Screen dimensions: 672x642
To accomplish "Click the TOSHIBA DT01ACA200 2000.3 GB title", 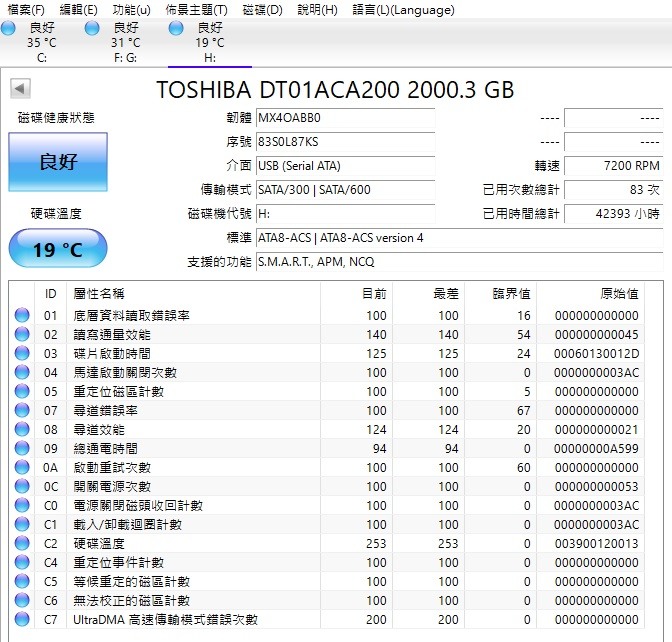I will pos(335,90).
